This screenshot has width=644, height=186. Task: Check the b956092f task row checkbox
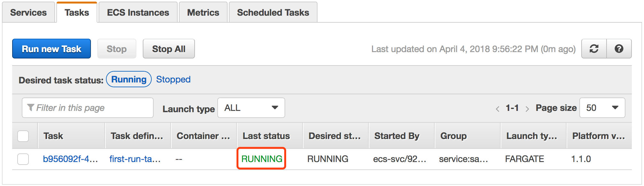pos(23,159)
